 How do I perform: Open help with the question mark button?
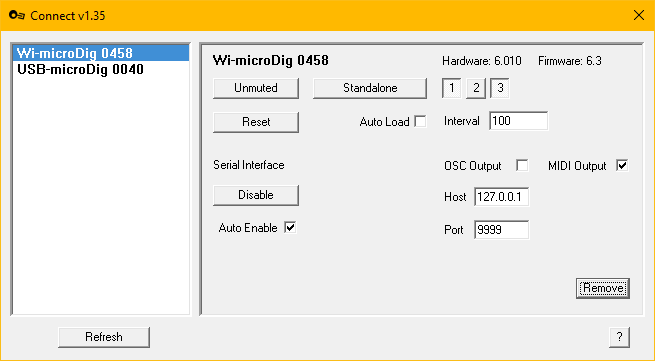pyautogui.click(x=619, y=337)
